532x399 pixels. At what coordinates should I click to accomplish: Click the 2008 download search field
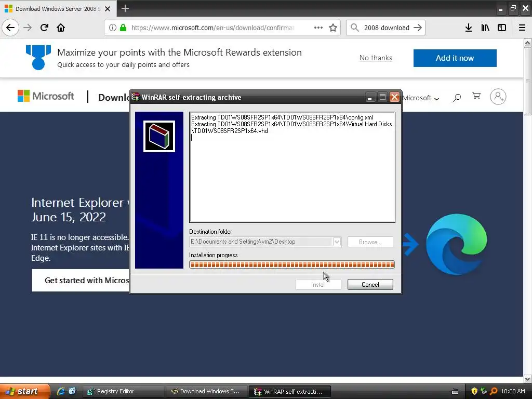[x=387, y=28]
